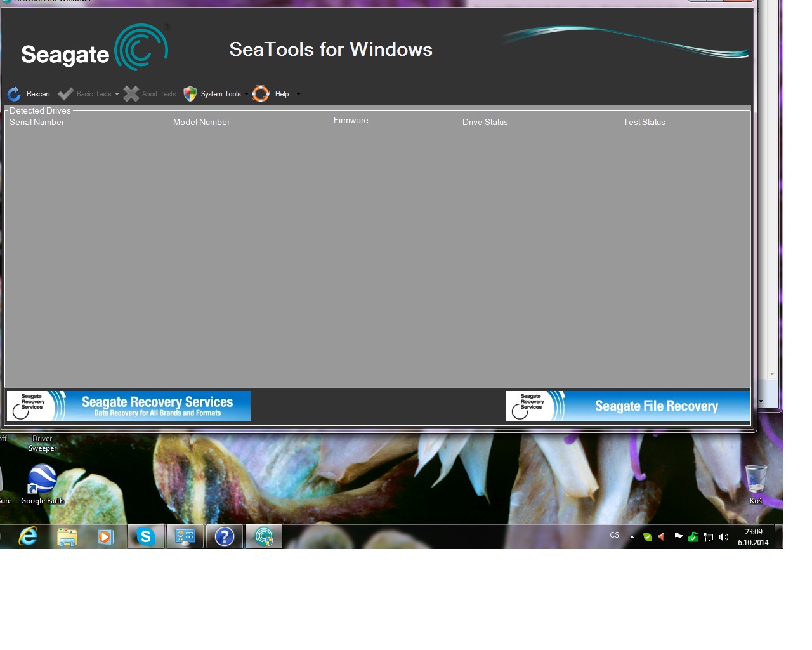The image size is (812, 650).
Task: Click the Basic Tests checkmark icon
Action: point(65,94)
